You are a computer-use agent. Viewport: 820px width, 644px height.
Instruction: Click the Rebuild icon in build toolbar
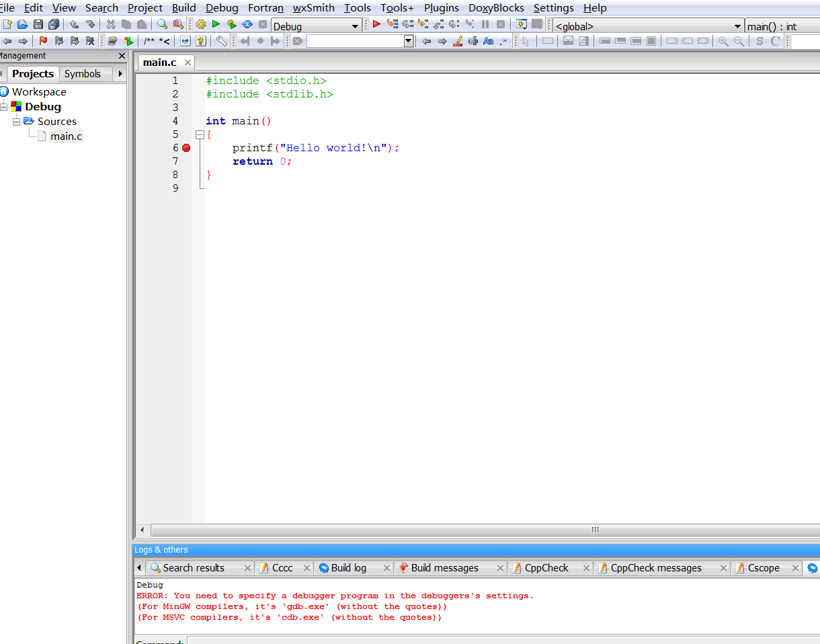(247, 25)
